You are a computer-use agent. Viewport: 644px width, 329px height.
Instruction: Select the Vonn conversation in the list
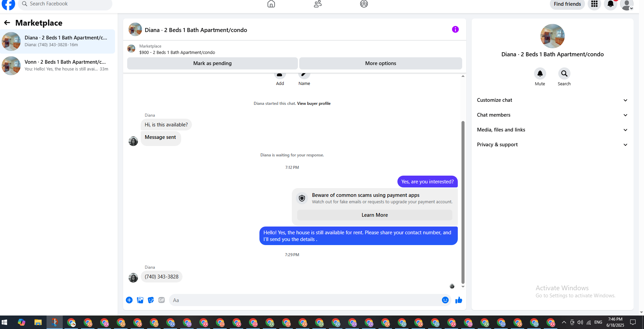click(x=57, y=66)
